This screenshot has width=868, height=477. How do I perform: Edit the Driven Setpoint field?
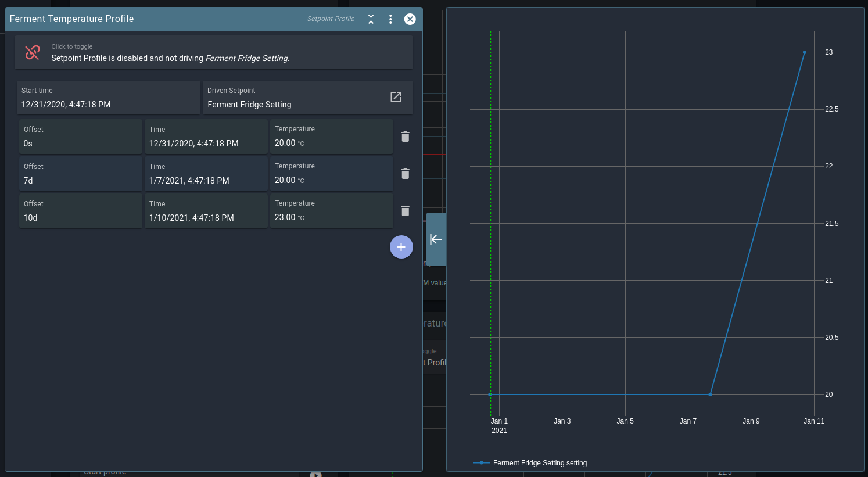[308, 98]
